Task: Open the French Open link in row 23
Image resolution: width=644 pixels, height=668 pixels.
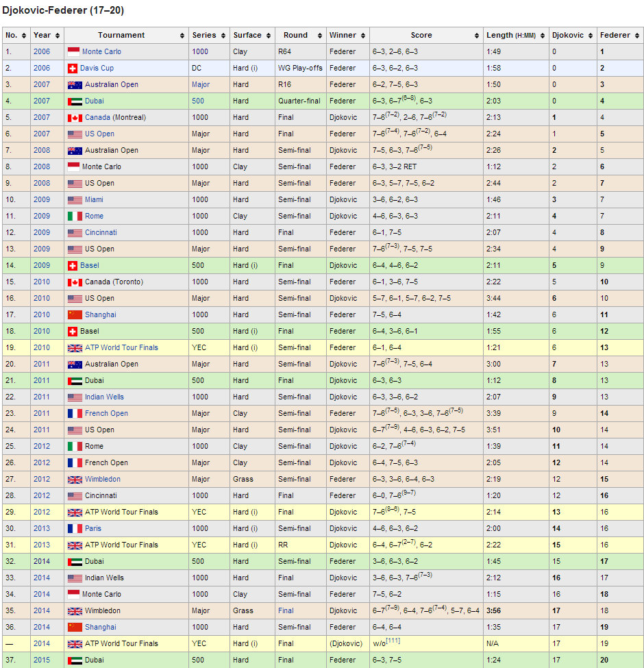Action: [106, 414]
